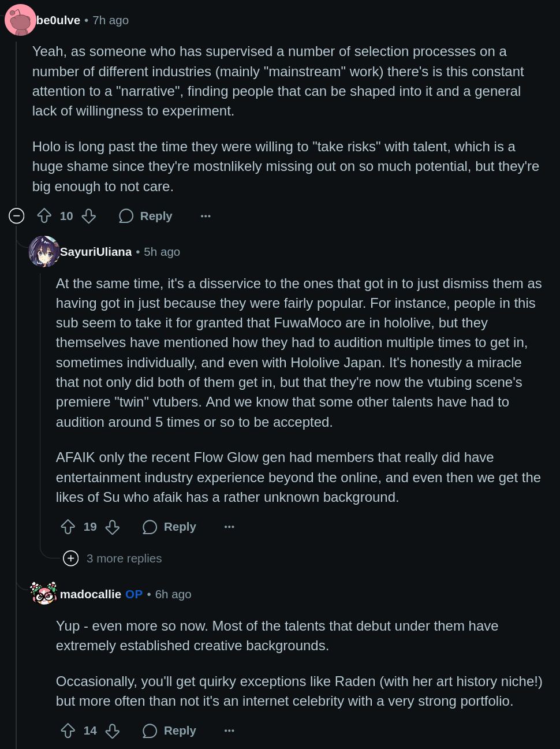Reply to madocallie's comment
The image size is (560, 749).
click(169, 731)
